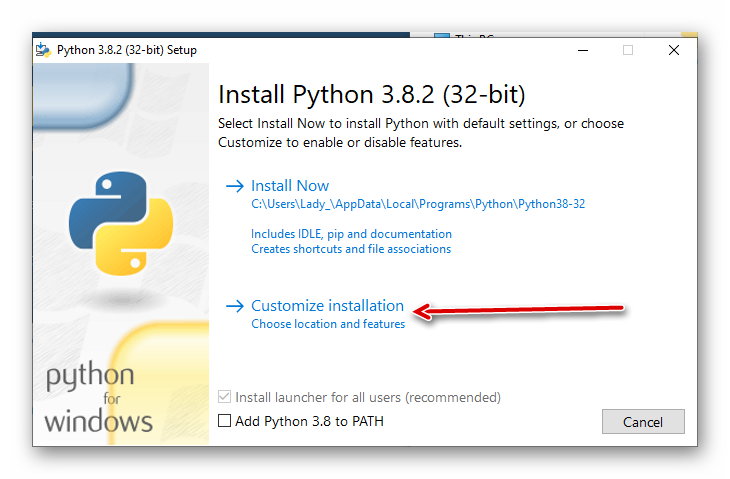730x479 pixels.
Task: Click Includes IDLE, pip and documentation
Action: pos(351,234)
